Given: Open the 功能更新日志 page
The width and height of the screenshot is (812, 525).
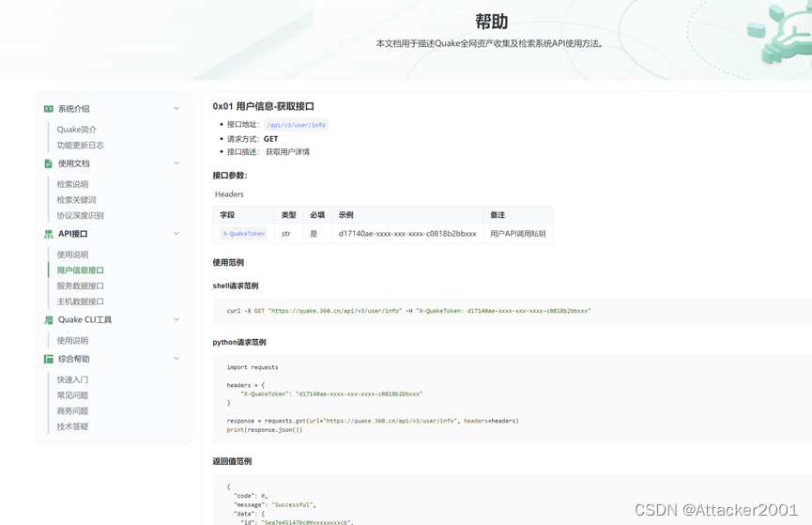Looking at the screenshot, I should point(81,146).
